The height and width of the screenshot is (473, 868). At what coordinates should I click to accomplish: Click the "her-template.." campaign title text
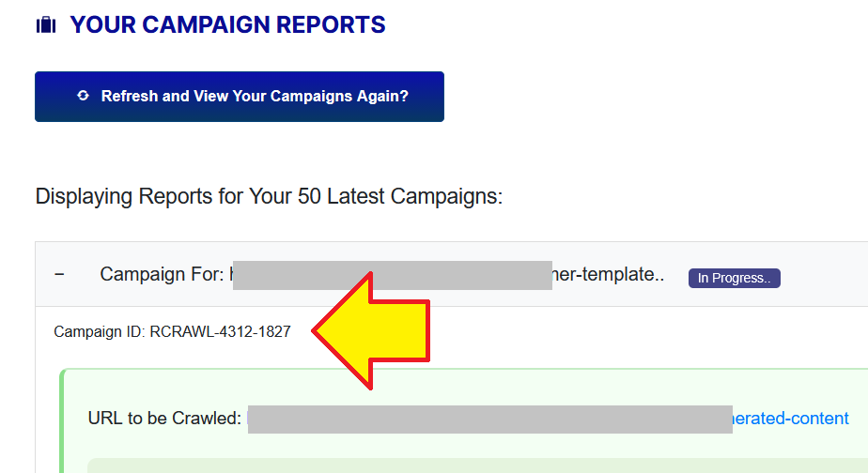(609, 275)
